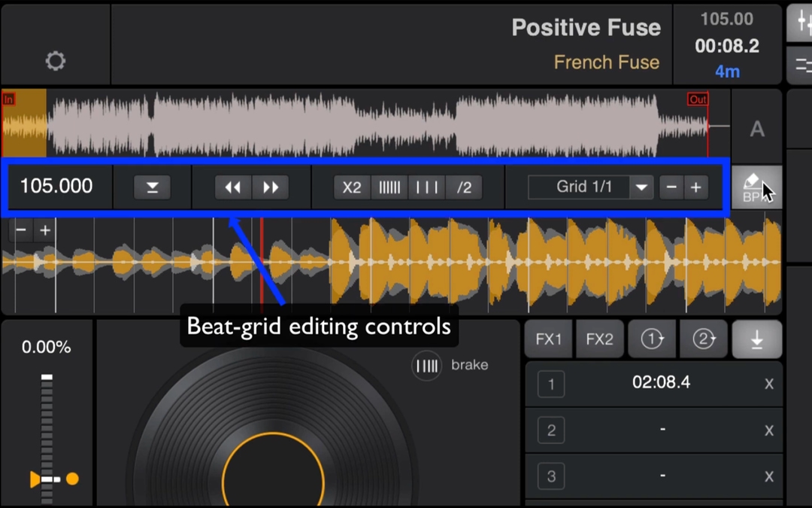Click the set-downbeat arrow button near BPM

tap(151, 187)
